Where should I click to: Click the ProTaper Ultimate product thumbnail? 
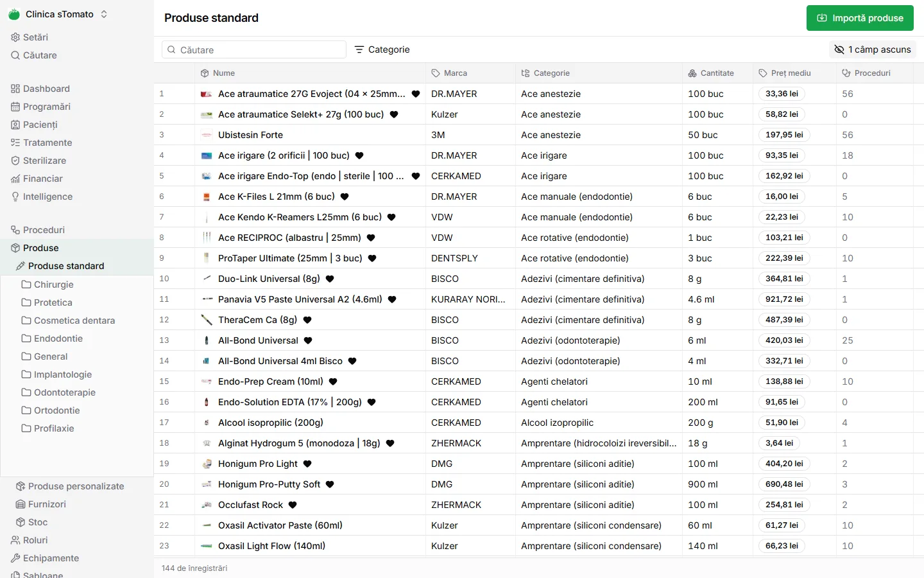pos(207,258)
